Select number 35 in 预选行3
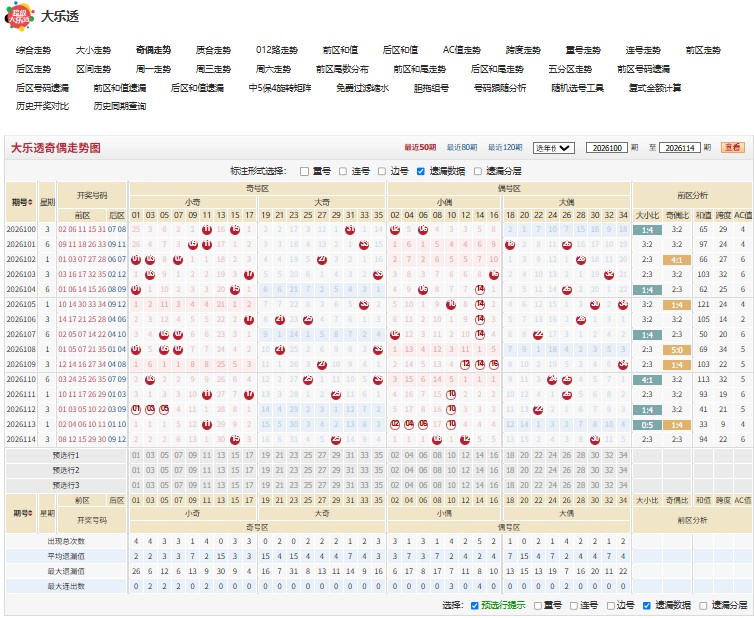The width and height of the screenshot is (754, 618). click(378, 485)
